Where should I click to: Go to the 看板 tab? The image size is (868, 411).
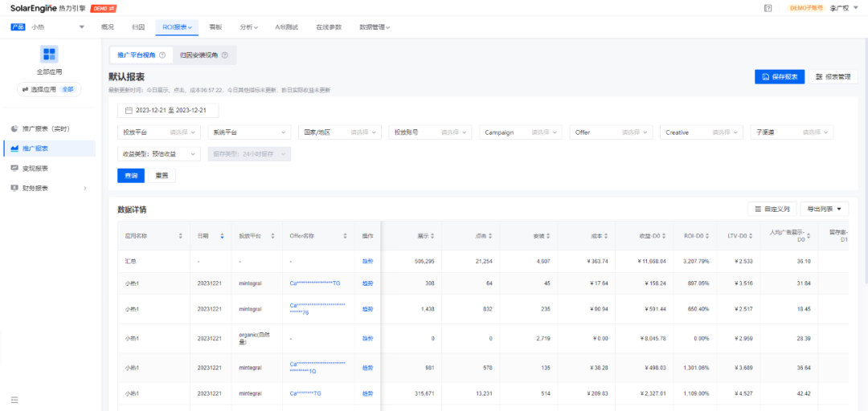tap(215, 27)
